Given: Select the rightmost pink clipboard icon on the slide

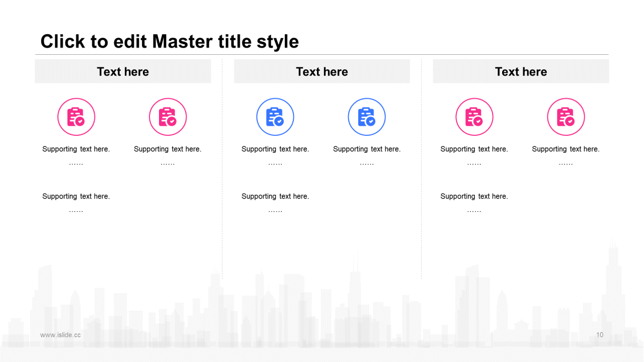Looking at the screenshot, I should (x=566, y=117).
